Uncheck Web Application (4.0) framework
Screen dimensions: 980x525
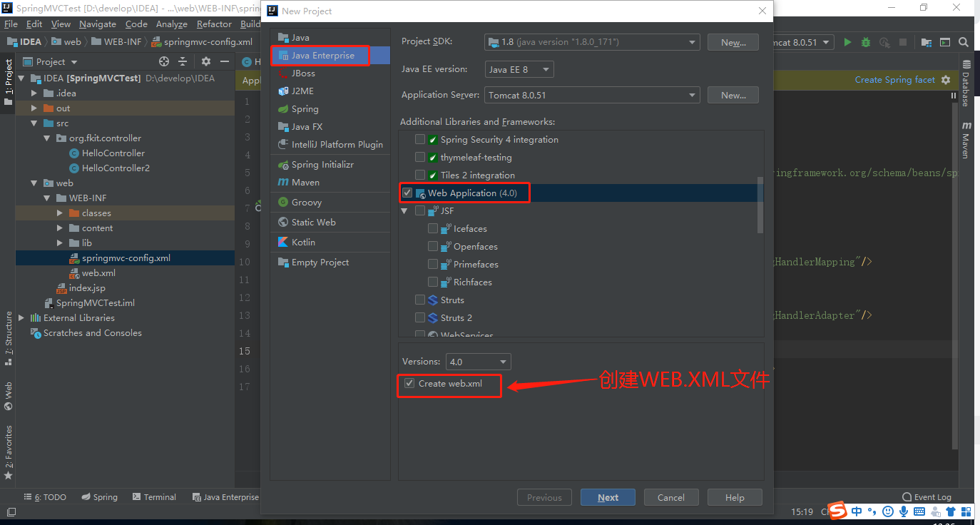[x=407, y=193]
